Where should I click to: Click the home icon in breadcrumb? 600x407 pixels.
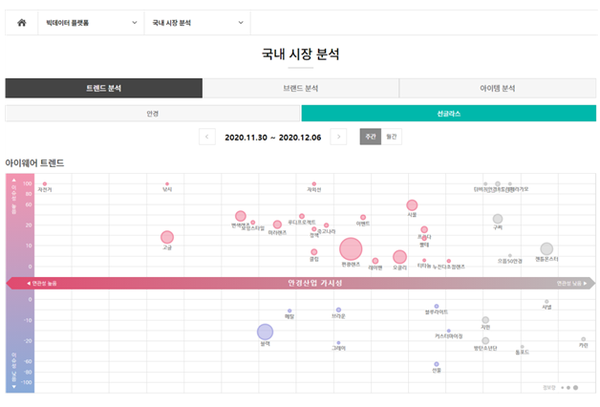click(x=21, y=21)
